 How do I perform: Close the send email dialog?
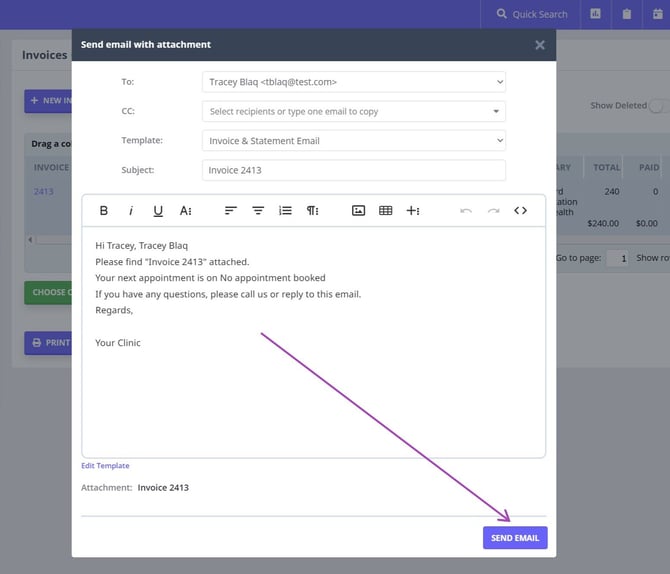pyautogui.click(x=540, y=45)
